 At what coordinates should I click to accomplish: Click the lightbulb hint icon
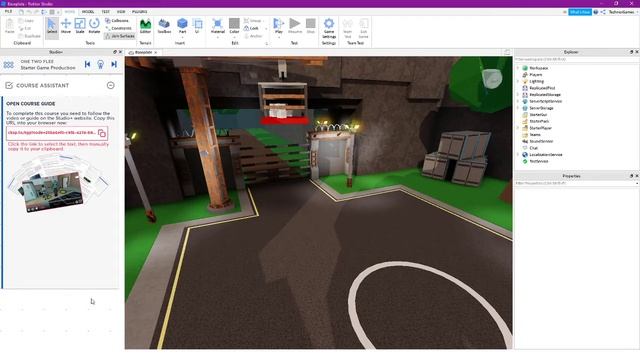tap(100, 64)
